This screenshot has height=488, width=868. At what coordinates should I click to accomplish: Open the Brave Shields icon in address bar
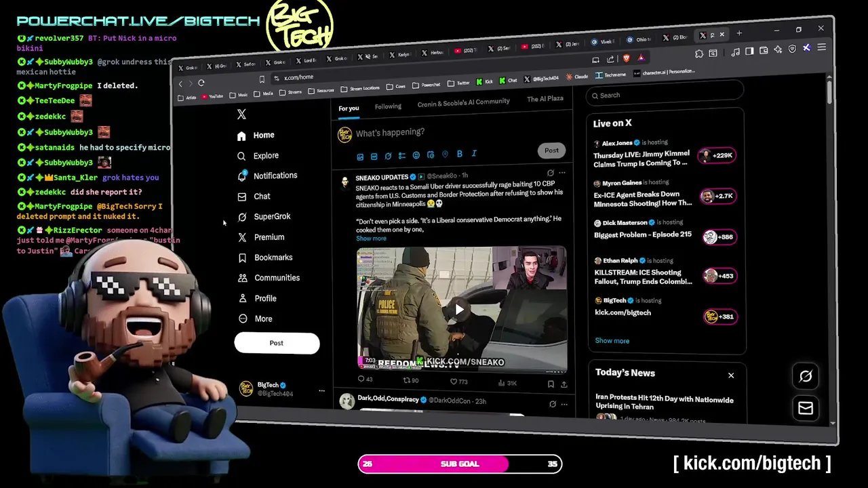pos(626,58)
